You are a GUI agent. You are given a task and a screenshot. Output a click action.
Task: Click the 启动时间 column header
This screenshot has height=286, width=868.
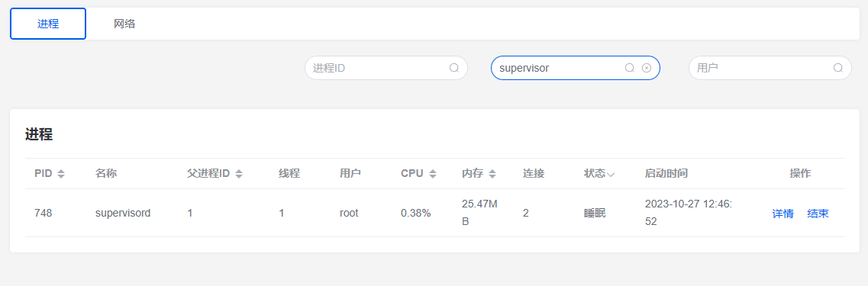666,174
